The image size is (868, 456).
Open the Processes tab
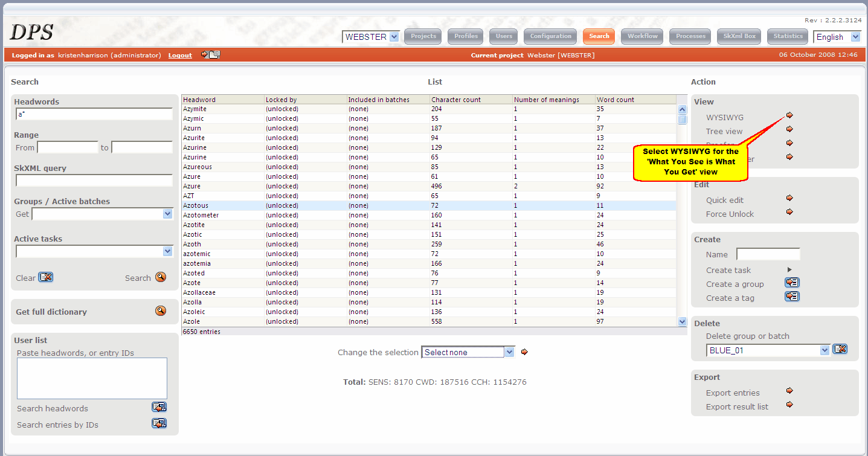click(690, 36)
